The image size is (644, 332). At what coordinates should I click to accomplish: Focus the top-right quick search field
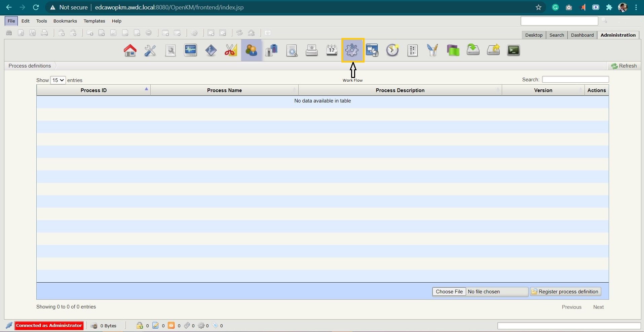click(x=559, y=21)
